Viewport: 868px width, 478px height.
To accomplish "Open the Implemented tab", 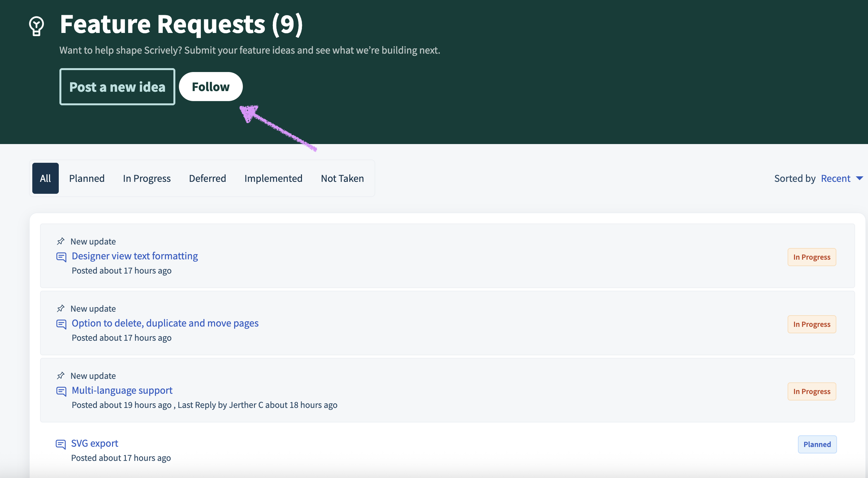I will [x=273, y=178].
